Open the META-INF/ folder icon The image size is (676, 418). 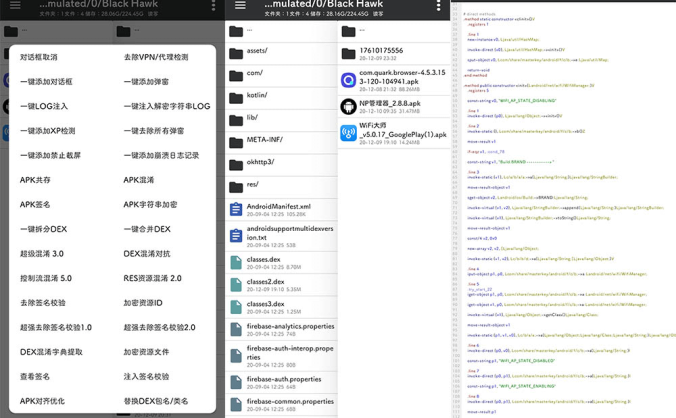[236, 143]
